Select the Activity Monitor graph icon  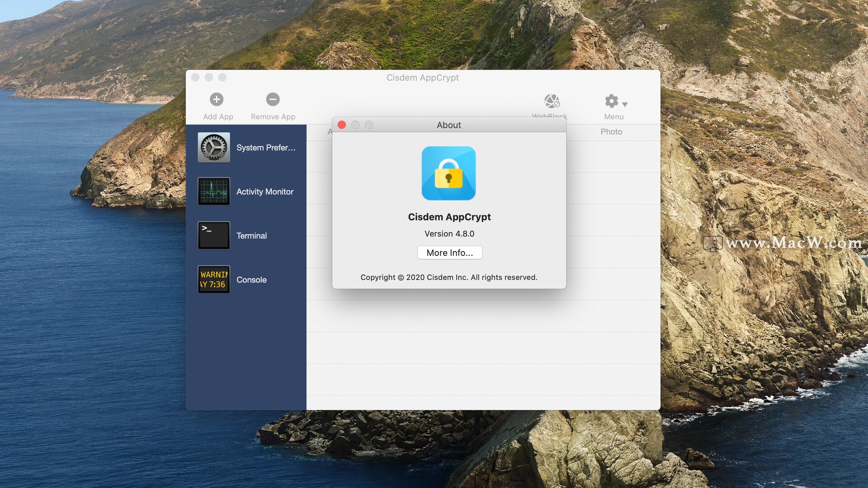coord(214,192)
